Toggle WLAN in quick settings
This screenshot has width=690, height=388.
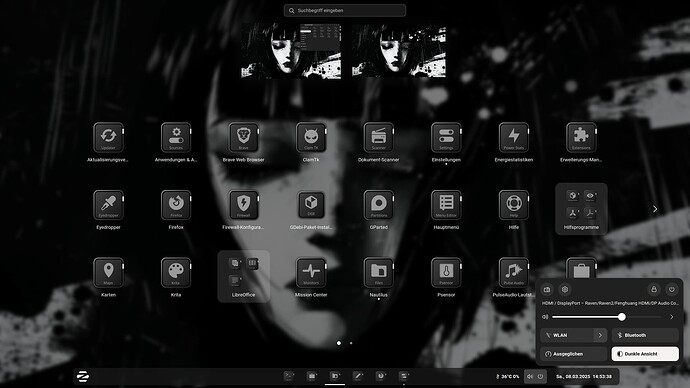[x=567, y=335]
